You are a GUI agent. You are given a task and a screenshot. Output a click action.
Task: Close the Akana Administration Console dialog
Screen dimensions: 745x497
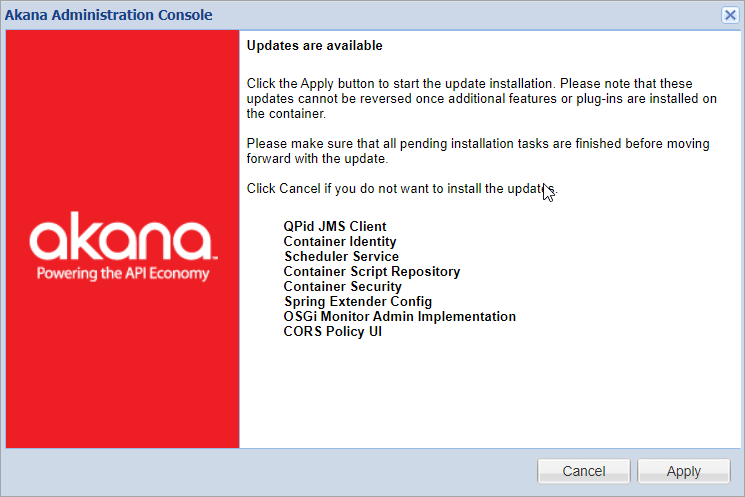click(730, 15)
